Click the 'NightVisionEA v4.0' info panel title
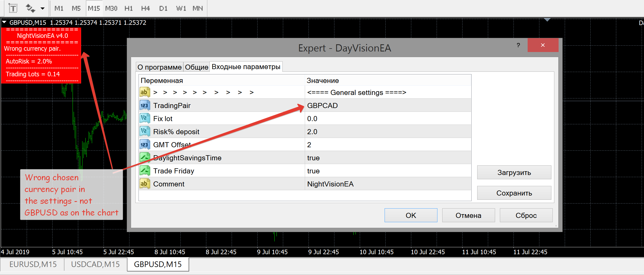This screenshot has width=644, height=275. click(42, 36)
